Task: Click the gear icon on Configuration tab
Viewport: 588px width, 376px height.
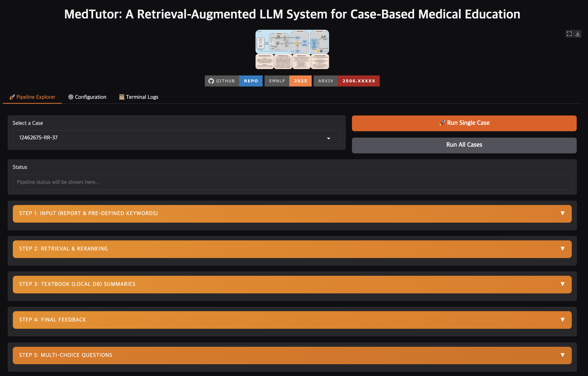Action: (x=71, y=97)
